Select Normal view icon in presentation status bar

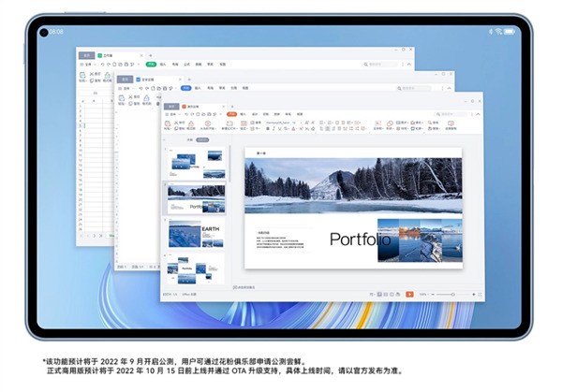(x=379, y=295)
